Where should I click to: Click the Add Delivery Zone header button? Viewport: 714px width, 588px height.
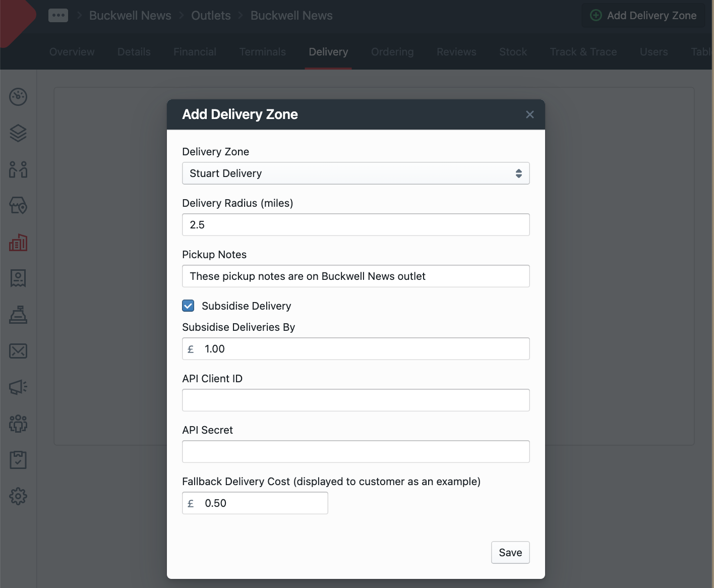643,16
